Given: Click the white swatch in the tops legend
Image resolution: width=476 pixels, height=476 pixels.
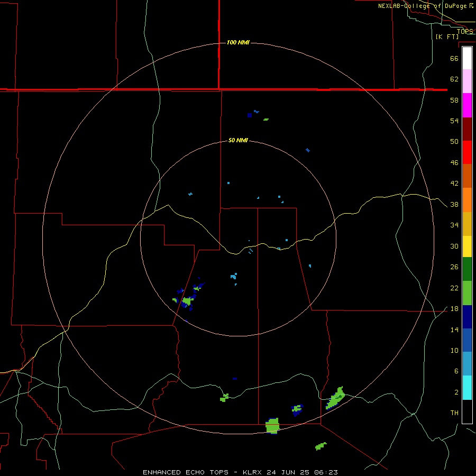Looking at the screenshot, I should (x=467, y=58).
